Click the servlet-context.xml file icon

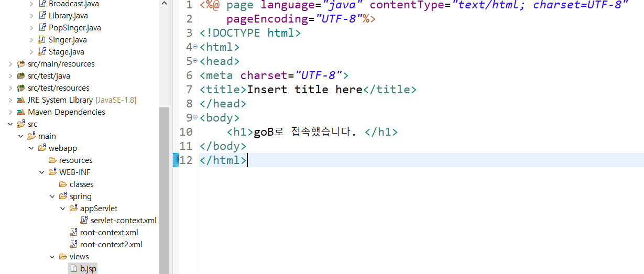coord(84,220)
